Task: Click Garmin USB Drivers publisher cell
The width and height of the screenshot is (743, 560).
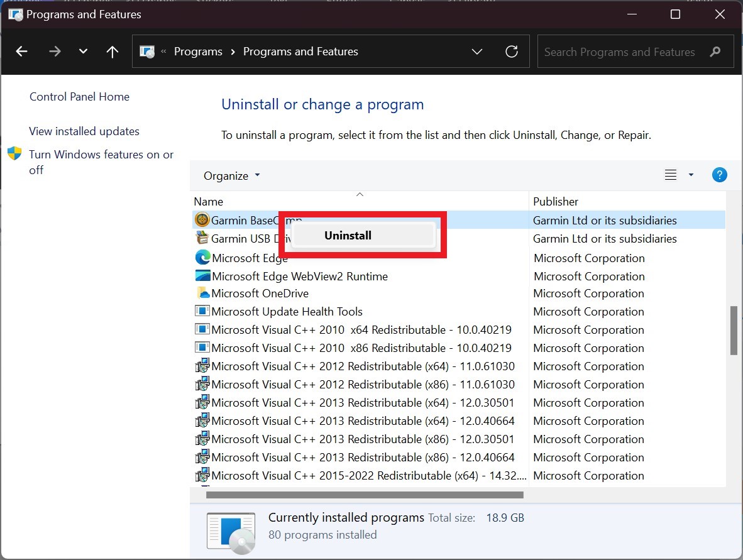Action: pyautogui.click(x=605, y=239)
